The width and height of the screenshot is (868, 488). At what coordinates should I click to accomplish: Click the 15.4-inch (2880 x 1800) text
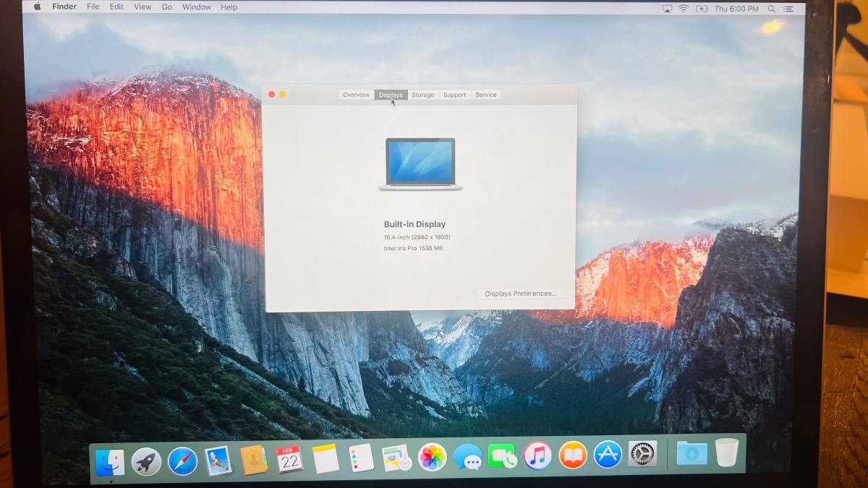coord(417,237)
